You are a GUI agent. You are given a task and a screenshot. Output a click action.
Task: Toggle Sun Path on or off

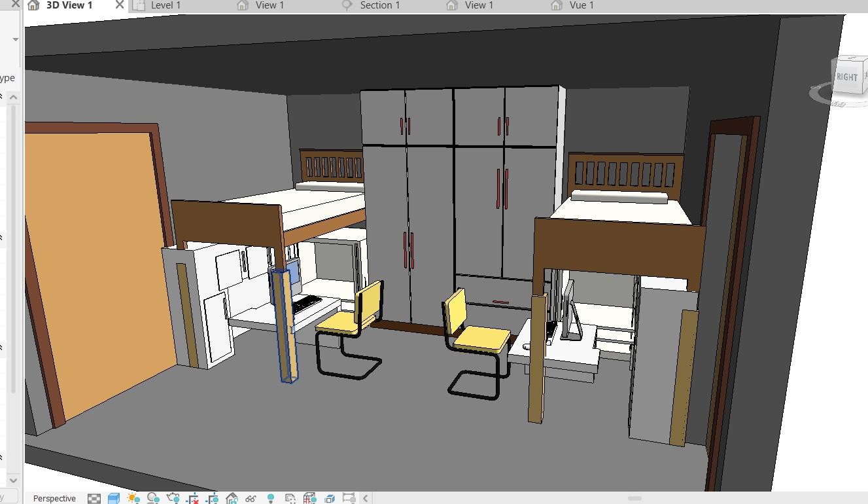coord(133,499)
